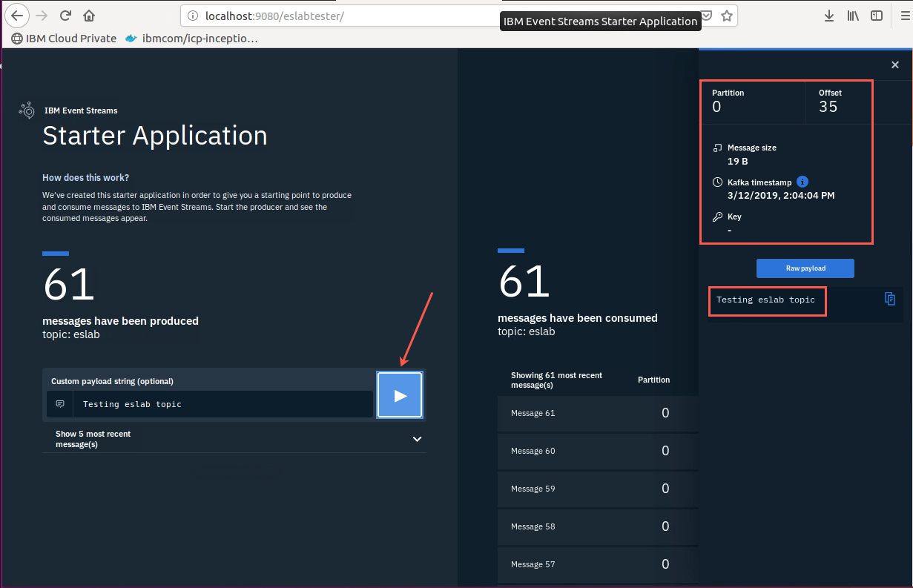Bookmark this page with the star icon

pos(727,16)
